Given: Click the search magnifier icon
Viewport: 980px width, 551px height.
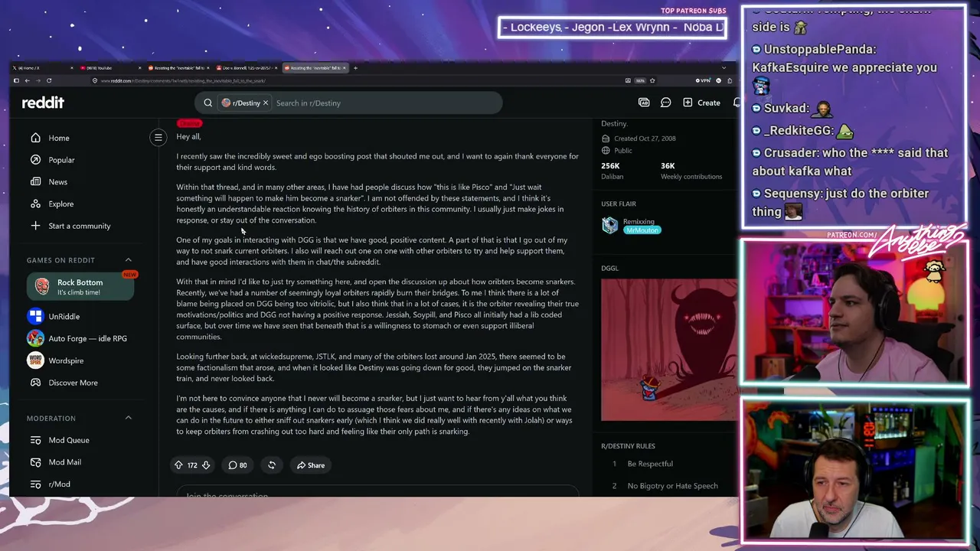Looking at the screenshot, I should click(x=207, y=103).
